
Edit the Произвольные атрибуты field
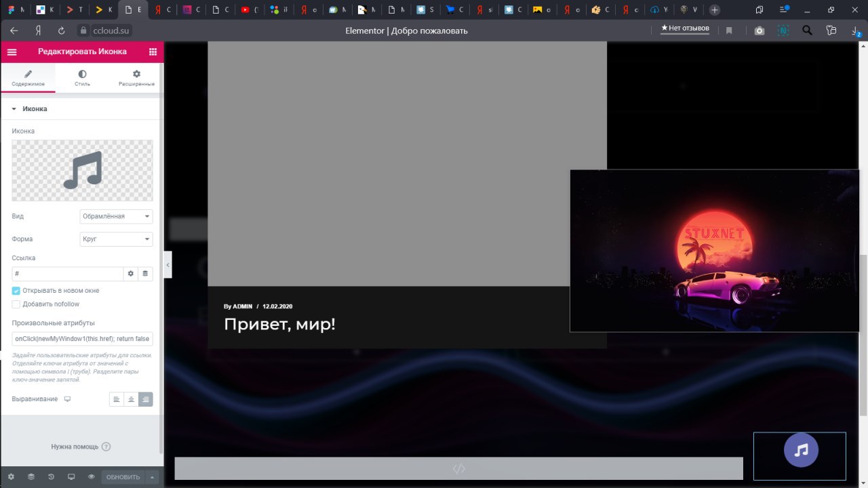click(x=82, y=339)
